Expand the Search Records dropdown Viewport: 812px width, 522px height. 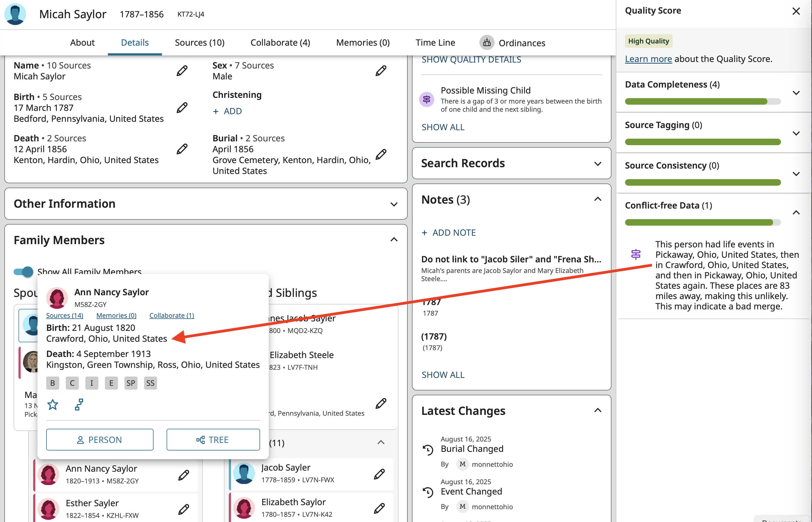[598, 164]
